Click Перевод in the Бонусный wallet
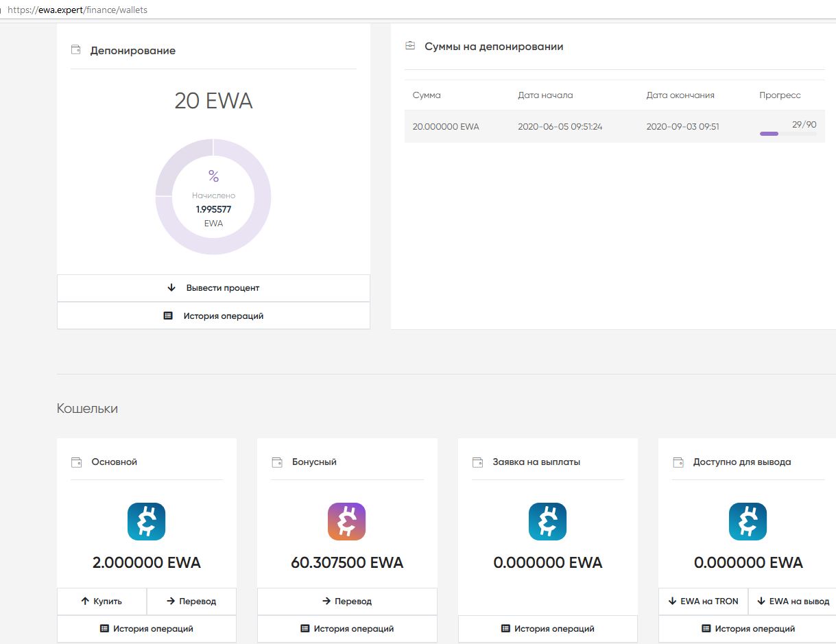This screenshot has height=644, width=836. coord(347,601)
